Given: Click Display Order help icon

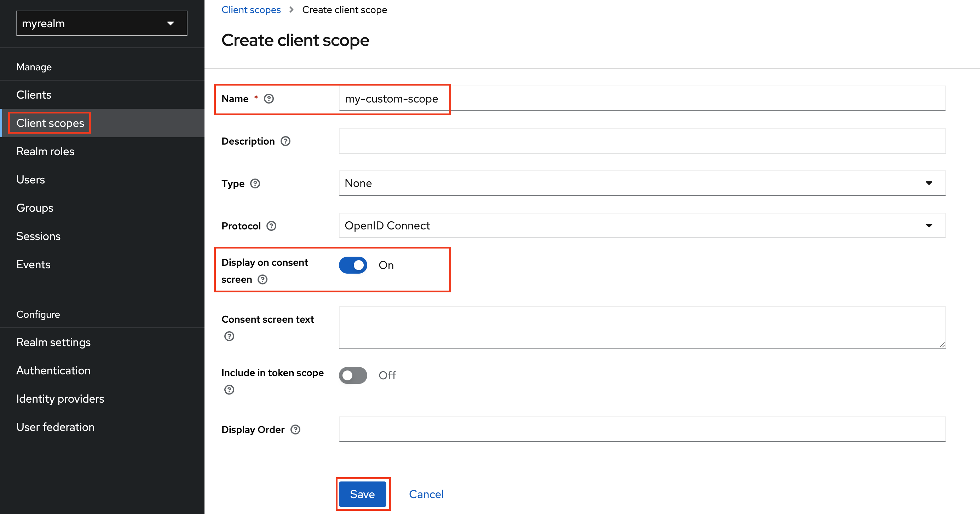Looking at the screenshot, I should 296,430.
